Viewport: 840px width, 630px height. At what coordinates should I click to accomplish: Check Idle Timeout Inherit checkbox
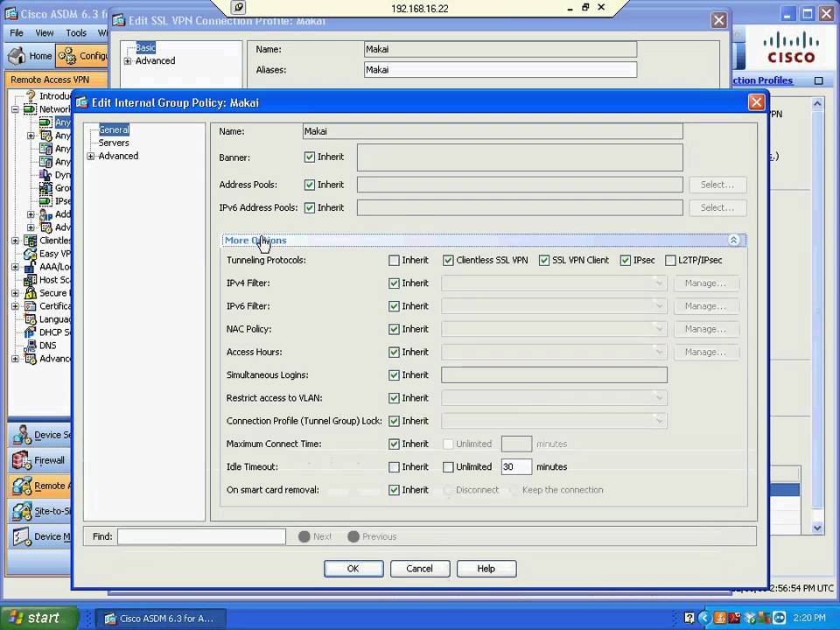tap(394, 467)
